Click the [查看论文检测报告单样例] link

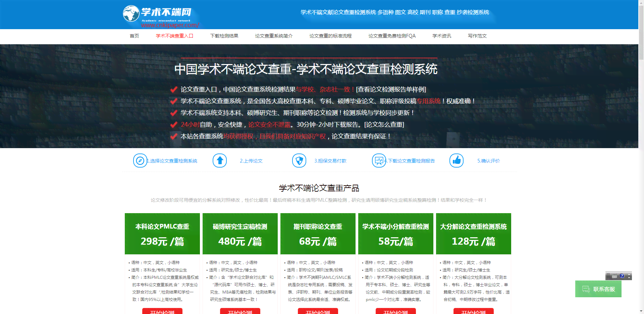(x=391, y=89)
